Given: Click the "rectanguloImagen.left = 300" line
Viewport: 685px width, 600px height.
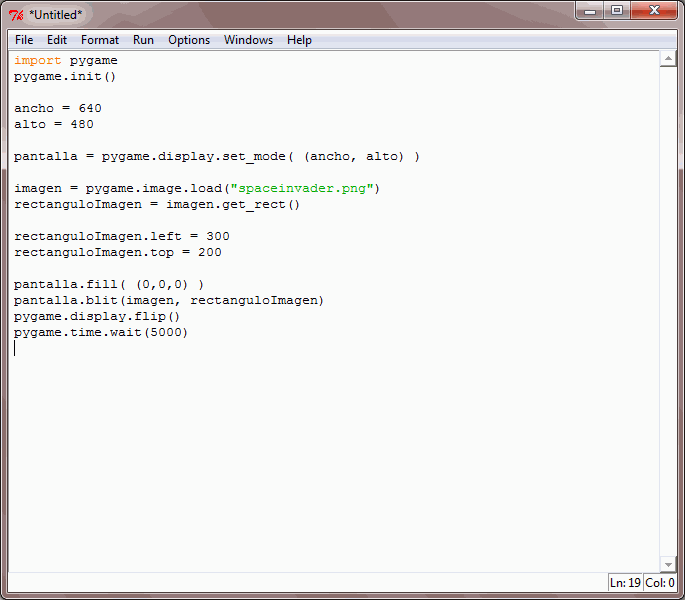Looking at the screenshot, I should click(122, 236).
